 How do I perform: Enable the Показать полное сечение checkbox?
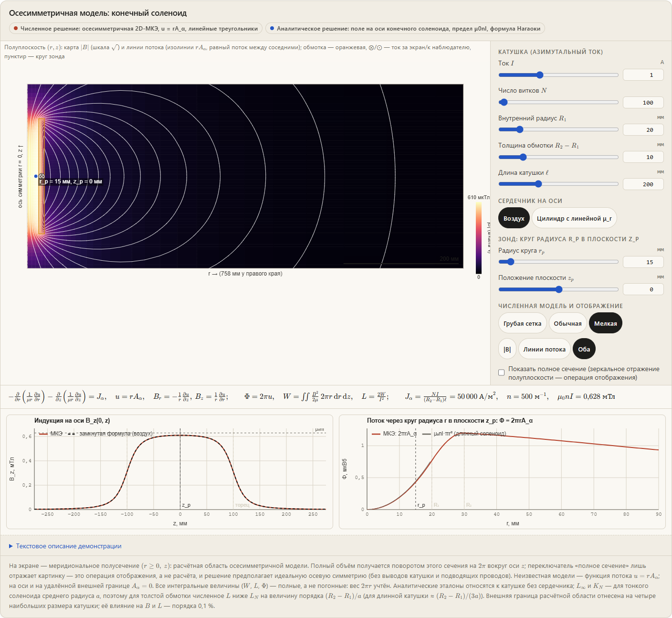(501, 373)
